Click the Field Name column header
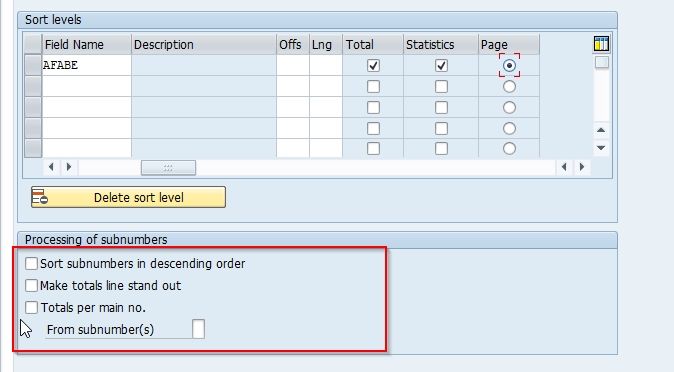This screenshot has width=674, height=372. pos(86,44)
